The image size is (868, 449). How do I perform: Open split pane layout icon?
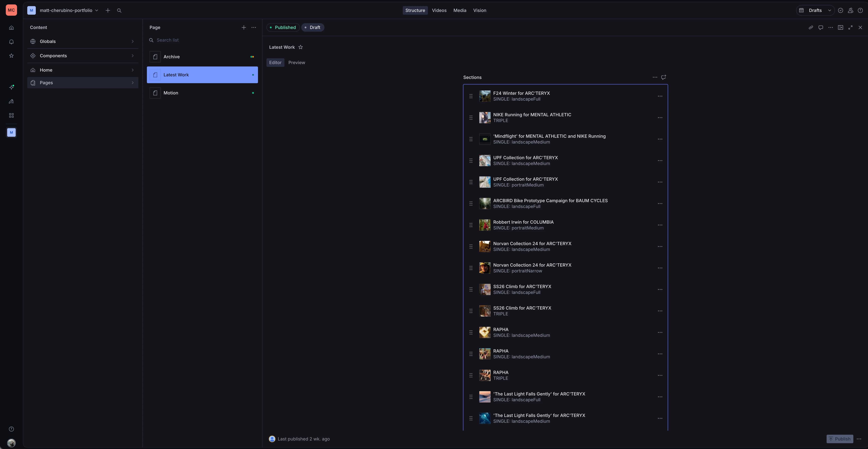coord(840,27)
